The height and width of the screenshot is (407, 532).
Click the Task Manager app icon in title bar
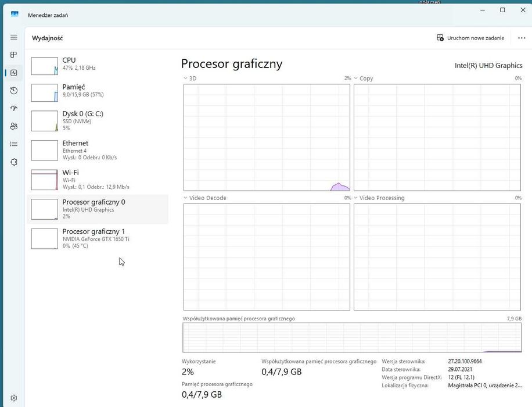pos(15,14)
